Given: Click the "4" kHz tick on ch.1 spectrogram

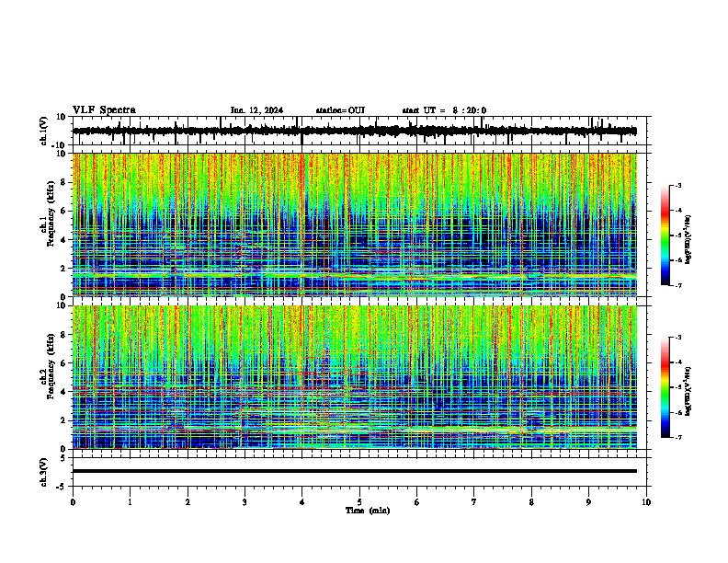Looking at the screenshot, I should click(x=63, y=240).
